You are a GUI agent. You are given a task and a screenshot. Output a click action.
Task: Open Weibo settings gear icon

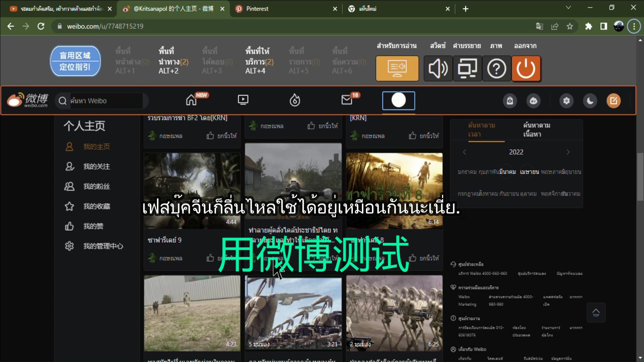(566, 101)
